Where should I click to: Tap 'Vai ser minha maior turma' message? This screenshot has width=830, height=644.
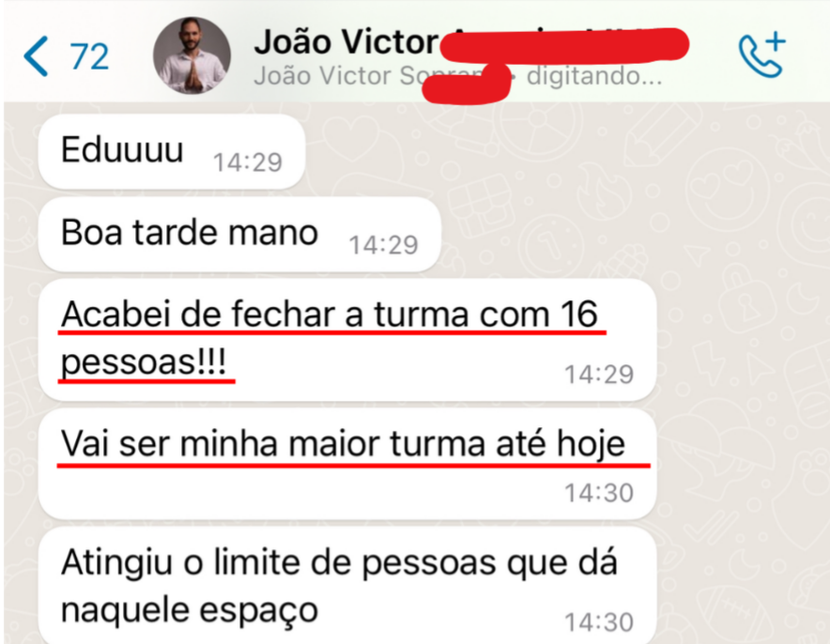[347, 464]
